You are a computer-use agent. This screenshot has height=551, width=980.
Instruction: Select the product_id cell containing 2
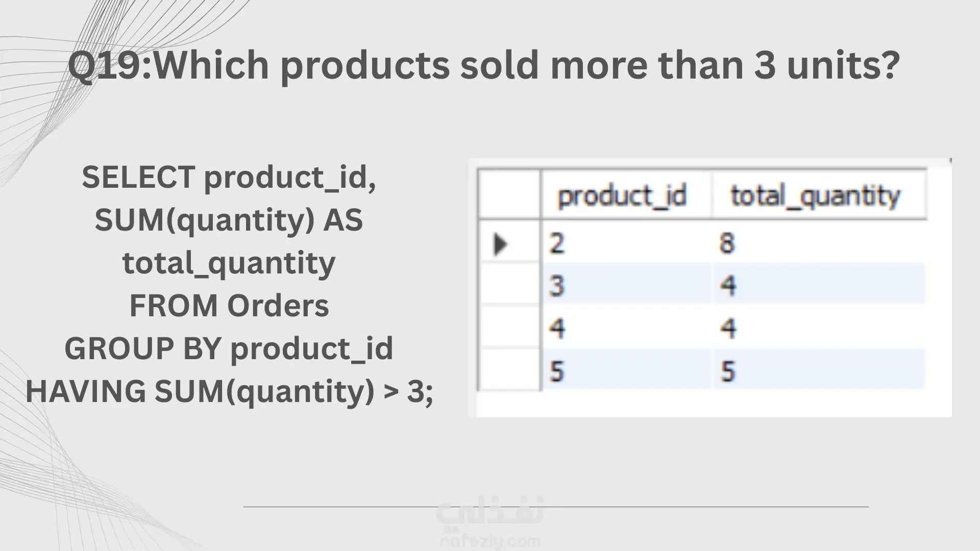pyautogui.click(x=626, y=243)
